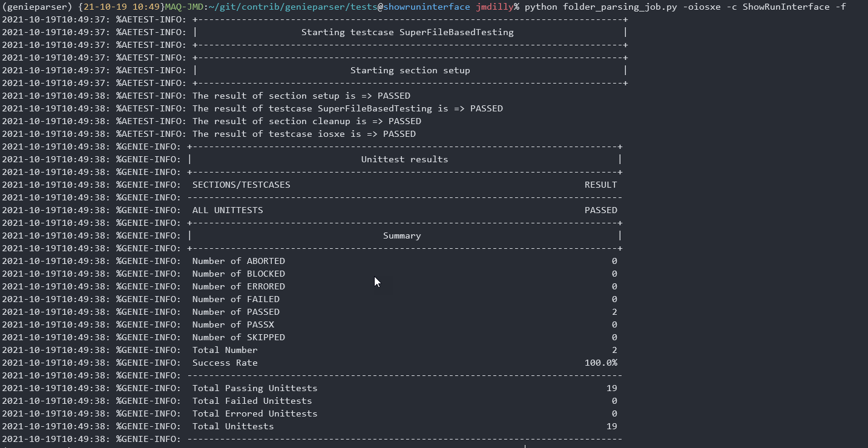The width and height of the screenshot is (868, 448).
Task: Click the '21-10-19 10:49' prompt timestamp
Action: tap(122, 7)
